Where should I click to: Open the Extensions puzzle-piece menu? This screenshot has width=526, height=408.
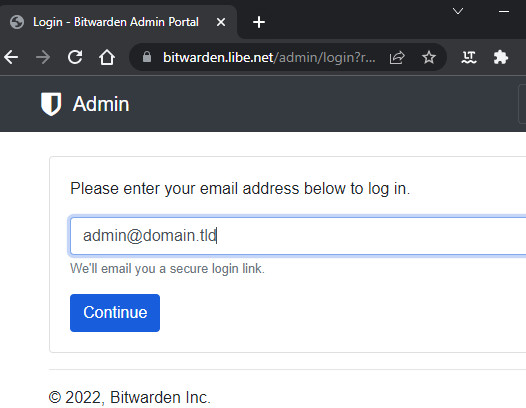501,57
